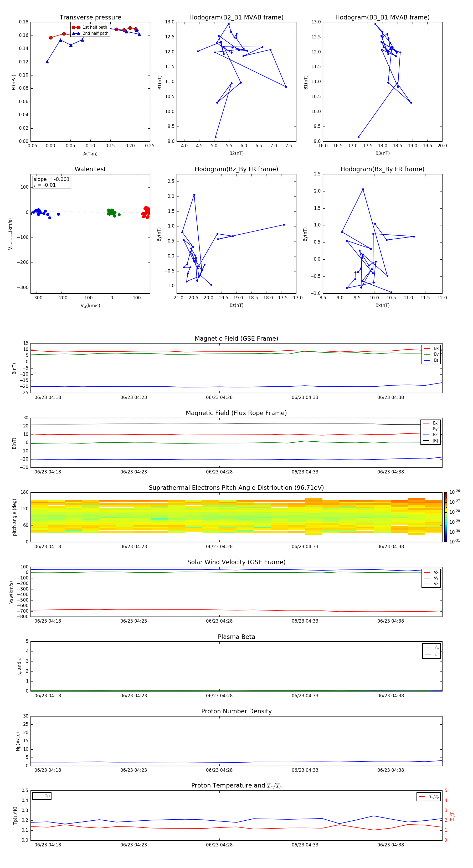This screenshot has height=868, width=473.
Task: Click the lowest data point in B2_B1 hodogram
Action: 215,137
